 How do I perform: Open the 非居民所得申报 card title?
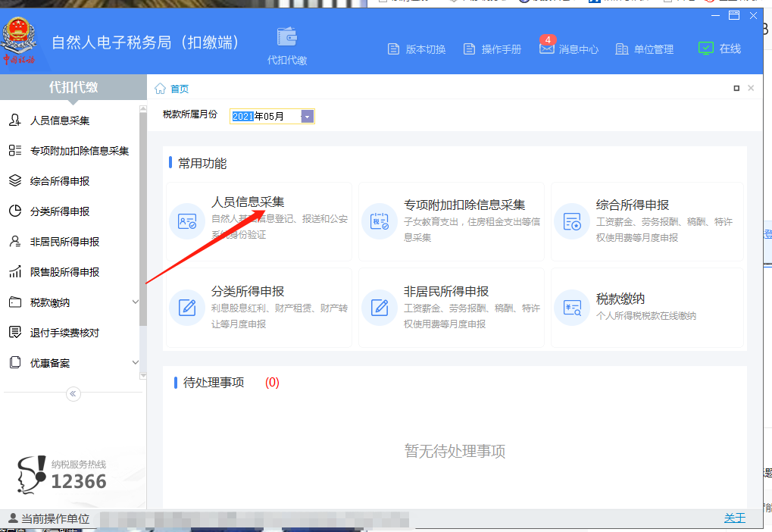tap(446, 291)
